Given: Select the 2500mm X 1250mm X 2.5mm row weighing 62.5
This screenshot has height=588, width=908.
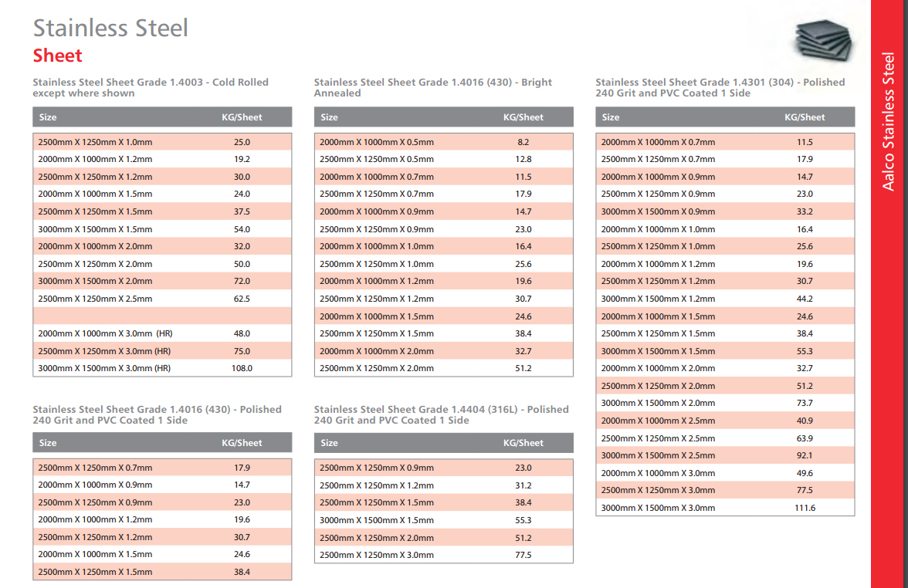Looking at the screenshot, I should 162,299.
